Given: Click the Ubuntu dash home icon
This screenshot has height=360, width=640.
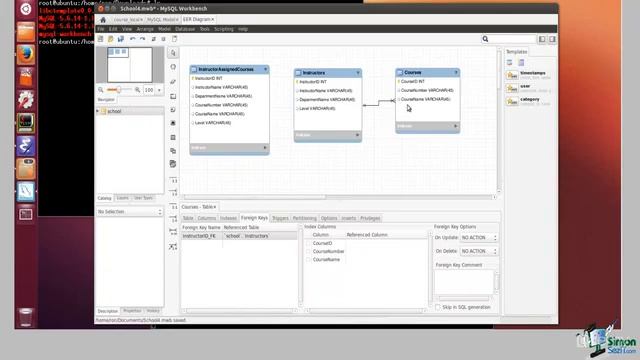Looking at the screenshot, I should click(x=26, y=9).
